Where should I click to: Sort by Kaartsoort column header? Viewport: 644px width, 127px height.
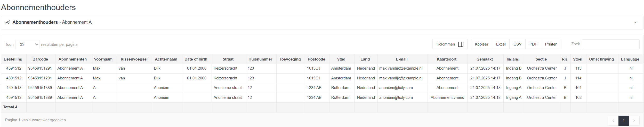447,59
